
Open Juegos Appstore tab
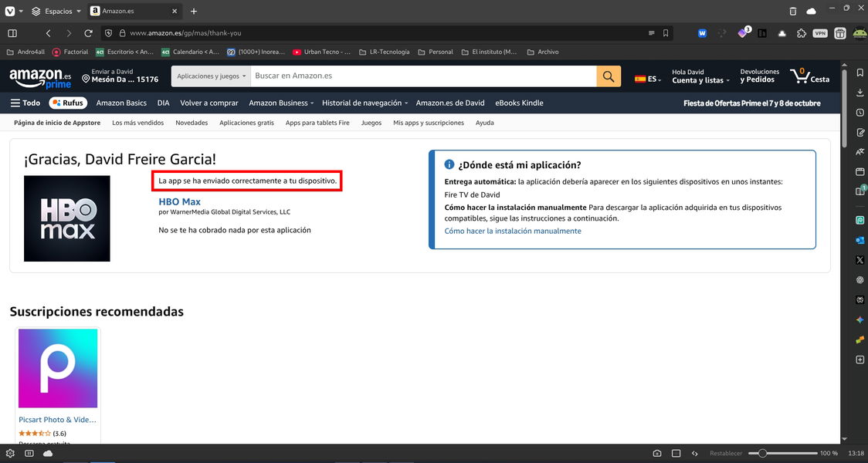pos(371,123)
